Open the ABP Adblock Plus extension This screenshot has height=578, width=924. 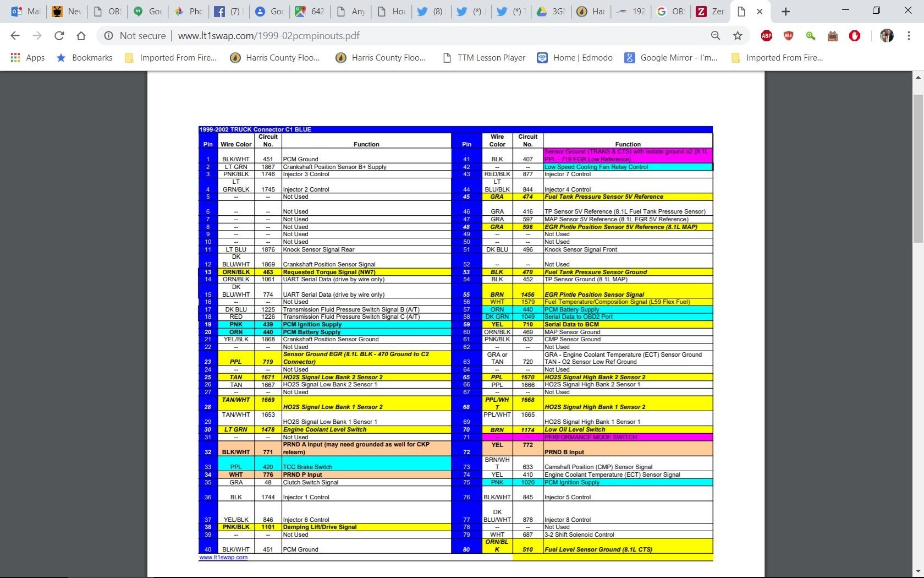pyautogui.click(x=766, y=36)
